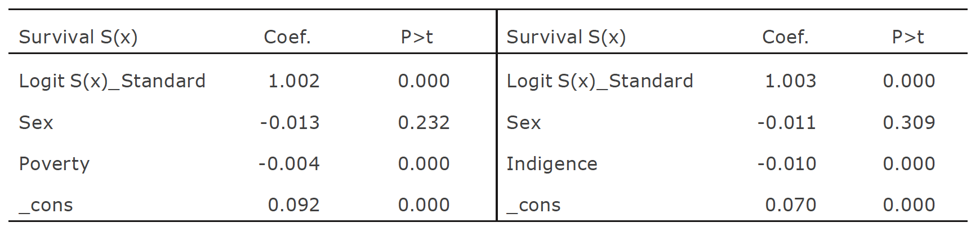Select the Logit S(x)_Standard label beside 1.003
Image resolution: width=980 pixels, height=231 pixels.
click(599, 81)
